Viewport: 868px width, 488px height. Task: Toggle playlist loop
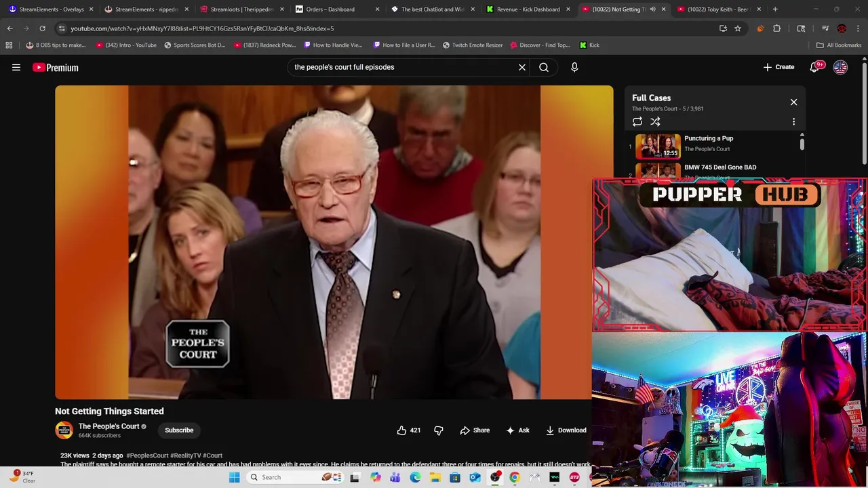(637, 122)
